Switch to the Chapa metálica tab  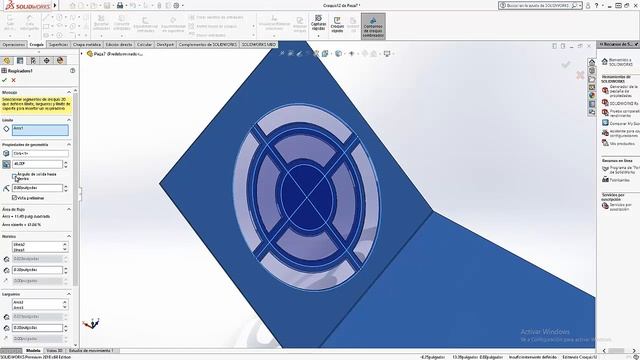click(x=87, y=44)
